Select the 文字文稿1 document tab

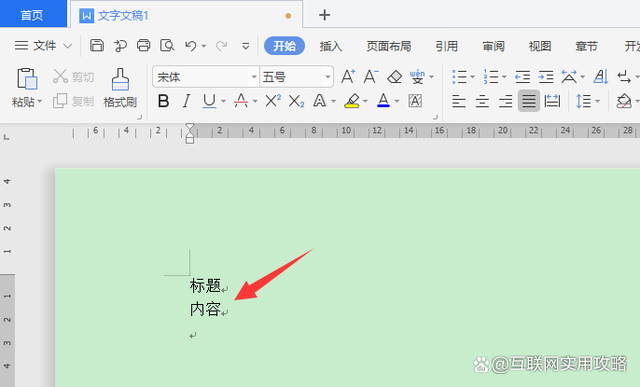pyautogui.click(x=187, y=15)
